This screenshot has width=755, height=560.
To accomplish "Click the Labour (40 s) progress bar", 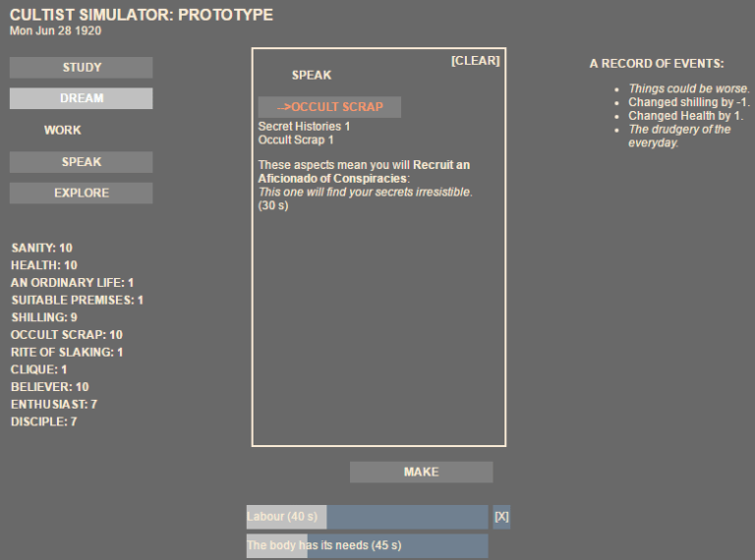I will pos(367,517).
